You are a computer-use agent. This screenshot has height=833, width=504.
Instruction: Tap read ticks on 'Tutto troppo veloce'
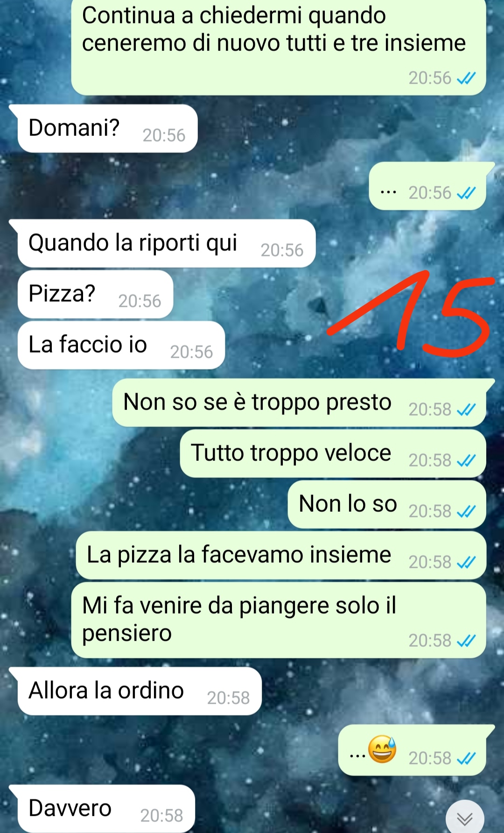(466, 461)
